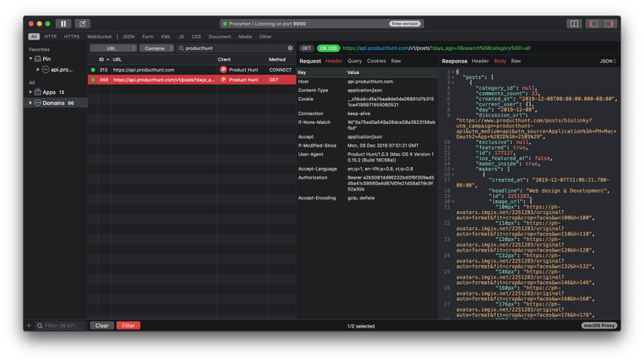Click the producthunt search input field
The height and width of the screenshot is (362, 644).
pos(236,48)
